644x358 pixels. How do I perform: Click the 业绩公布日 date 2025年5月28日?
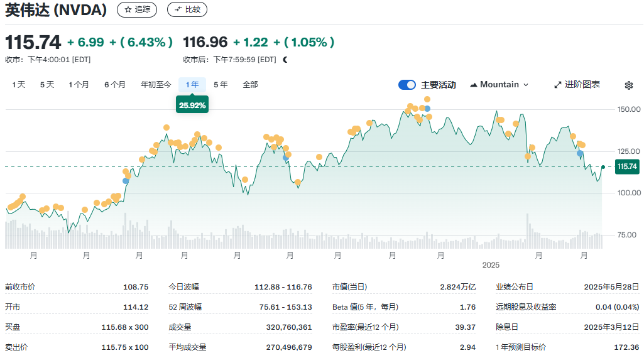coord(611,287)
